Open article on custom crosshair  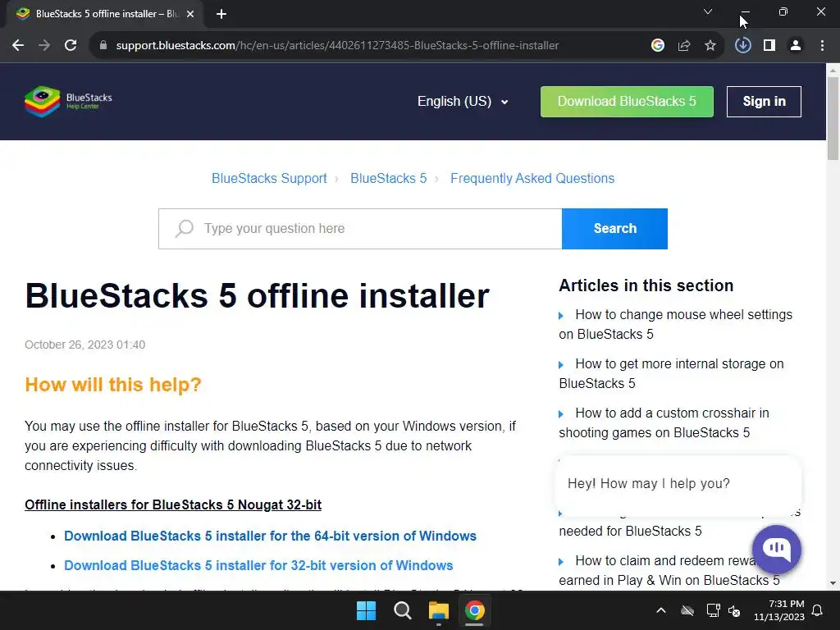click(x=664, y=422)
